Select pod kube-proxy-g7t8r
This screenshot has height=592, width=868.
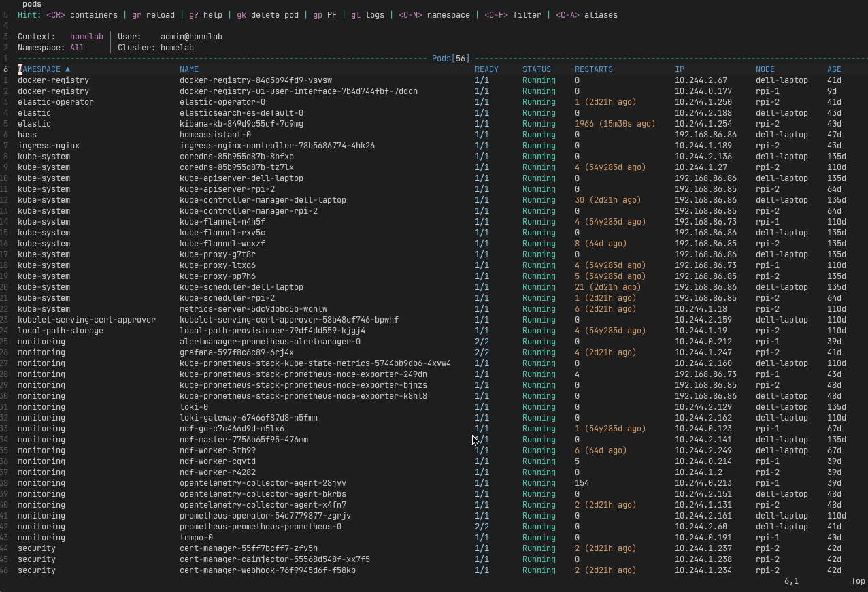pos(218,254)
